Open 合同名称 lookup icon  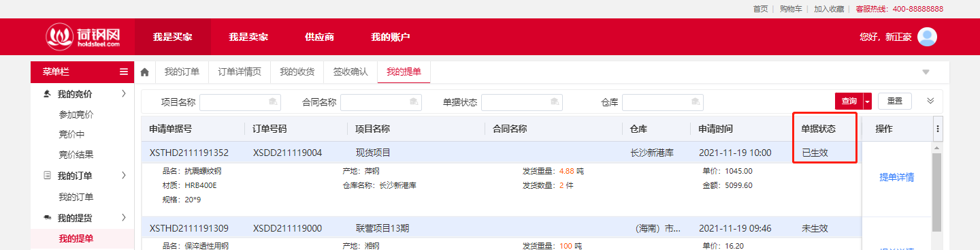tap(413, 101)
